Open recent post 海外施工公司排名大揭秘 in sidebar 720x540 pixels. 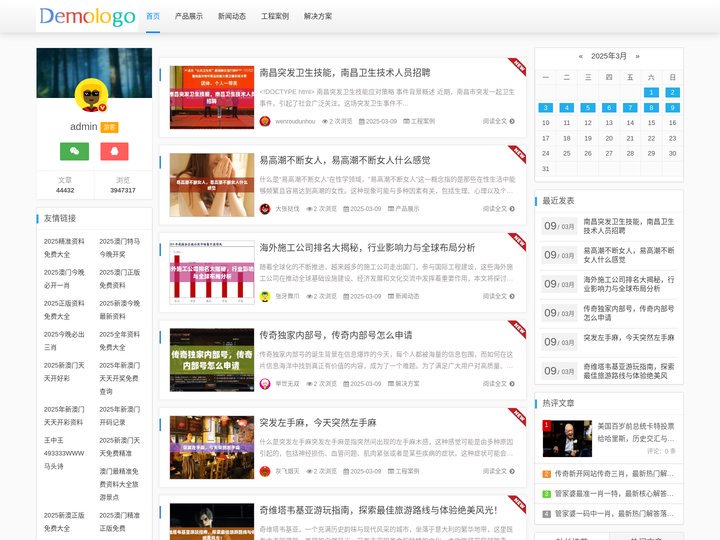(629, 284)
